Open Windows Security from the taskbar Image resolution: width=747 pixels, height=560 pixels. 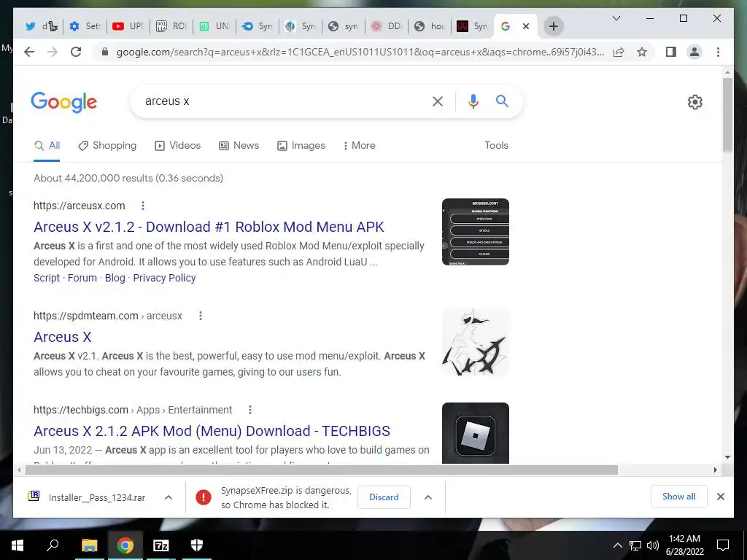point(197,545)
